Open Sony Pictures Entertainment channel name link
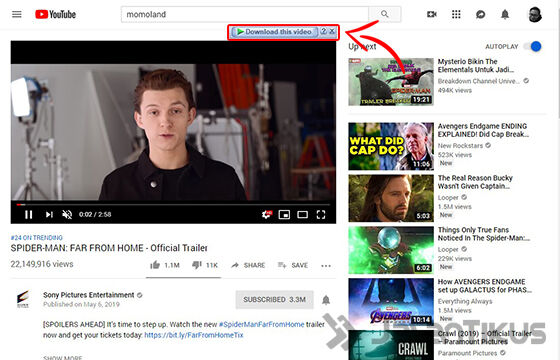The image size is (560, 360). click(x=89, y=295)
